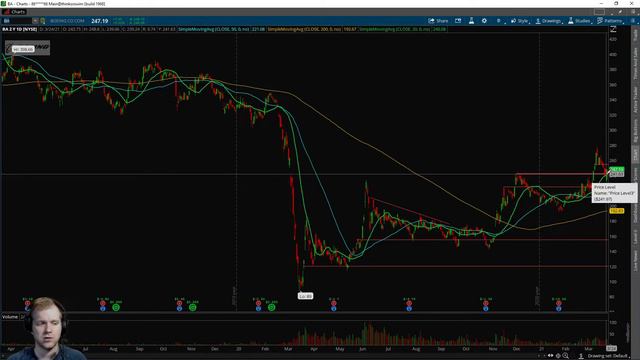Open the Charts tab
Viewport: 640px width, 360px height.
(16, 12)
